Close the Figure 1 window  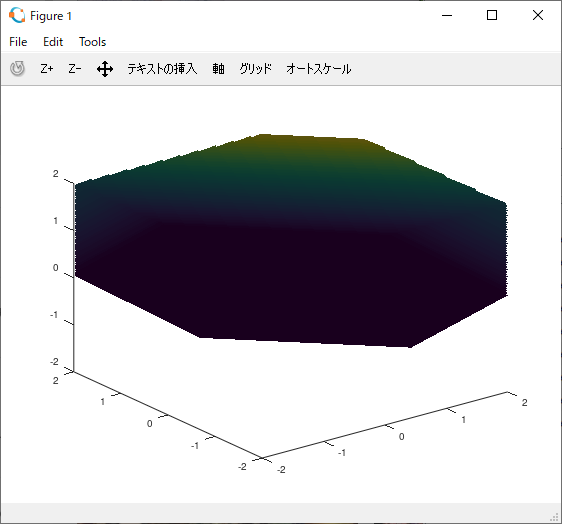click(538, 15)
